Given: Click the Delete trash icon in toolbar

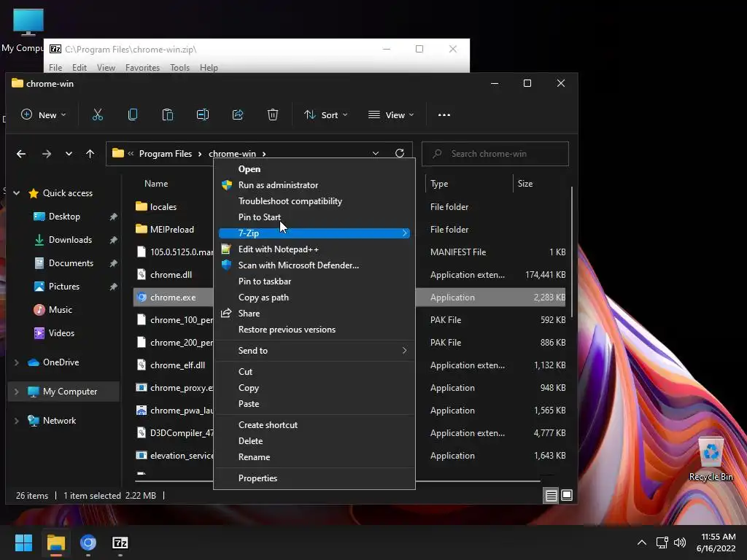Looking at the screenshot, I should 273,114.
